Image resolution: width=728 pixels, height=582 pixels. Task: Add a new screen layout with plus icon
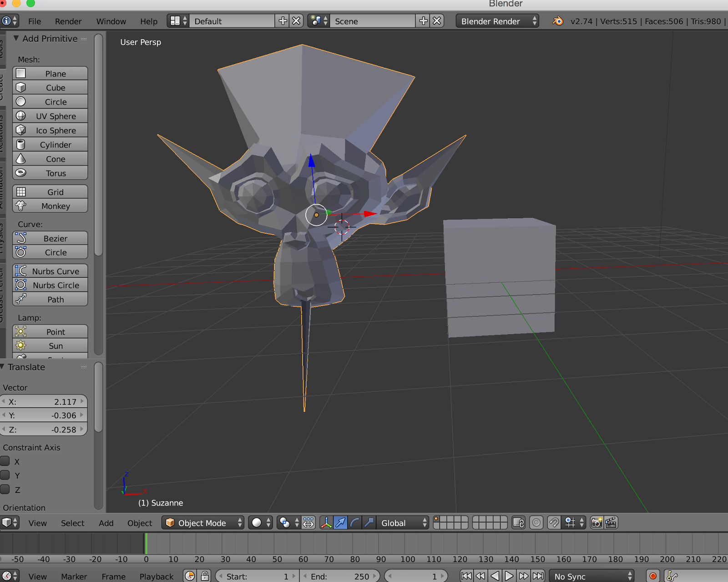[283, 21]
